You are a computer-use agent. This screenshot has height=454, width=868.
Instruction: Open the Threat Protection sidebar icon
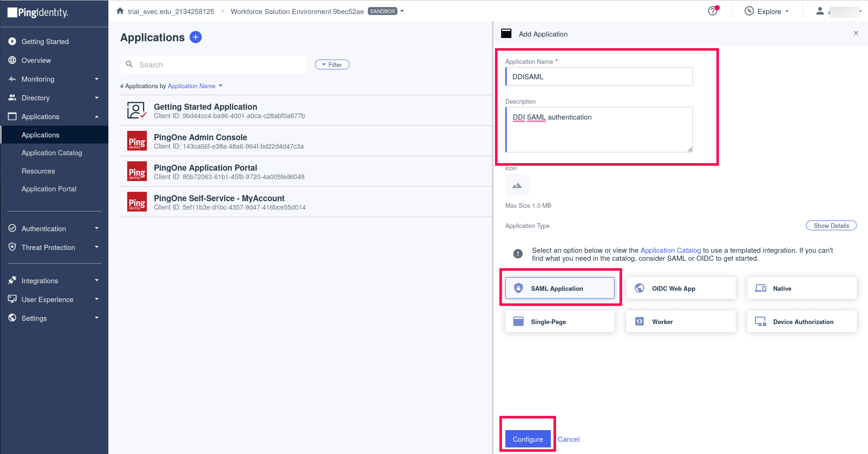[x=12, y=247]
